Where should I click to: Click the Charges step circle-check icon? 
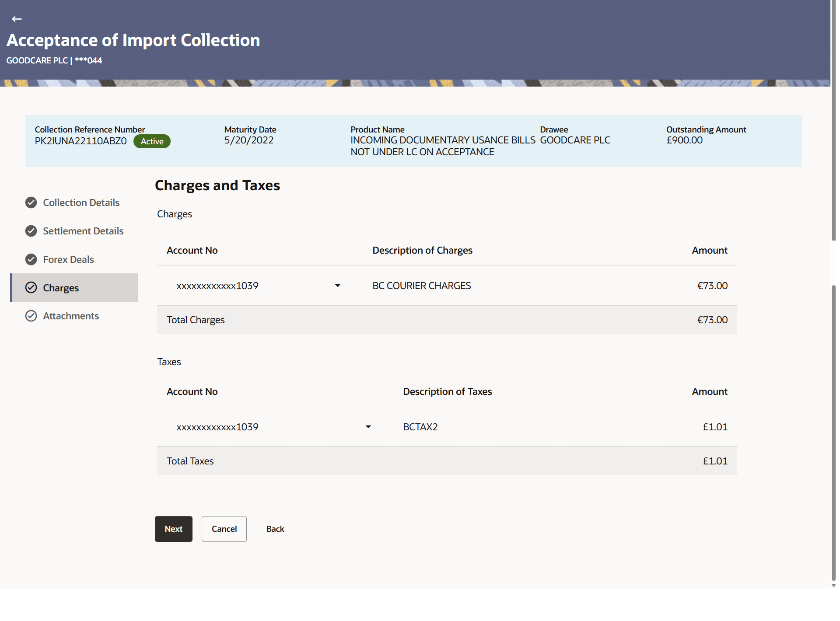[31, 287]
